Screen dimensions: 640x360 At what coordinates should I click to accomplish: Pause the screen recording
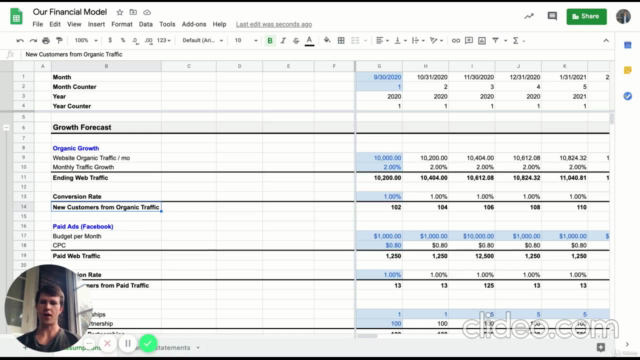128,343
